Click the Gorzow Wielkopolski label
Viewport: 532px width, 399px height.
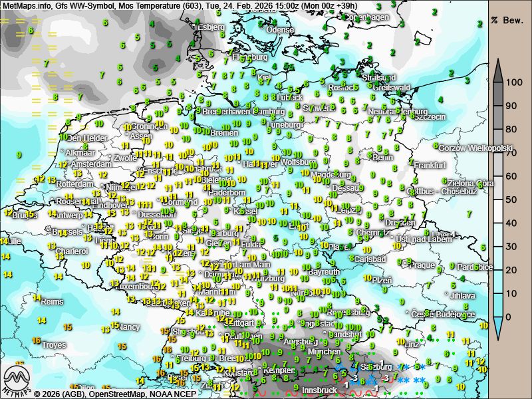[476, 148]
